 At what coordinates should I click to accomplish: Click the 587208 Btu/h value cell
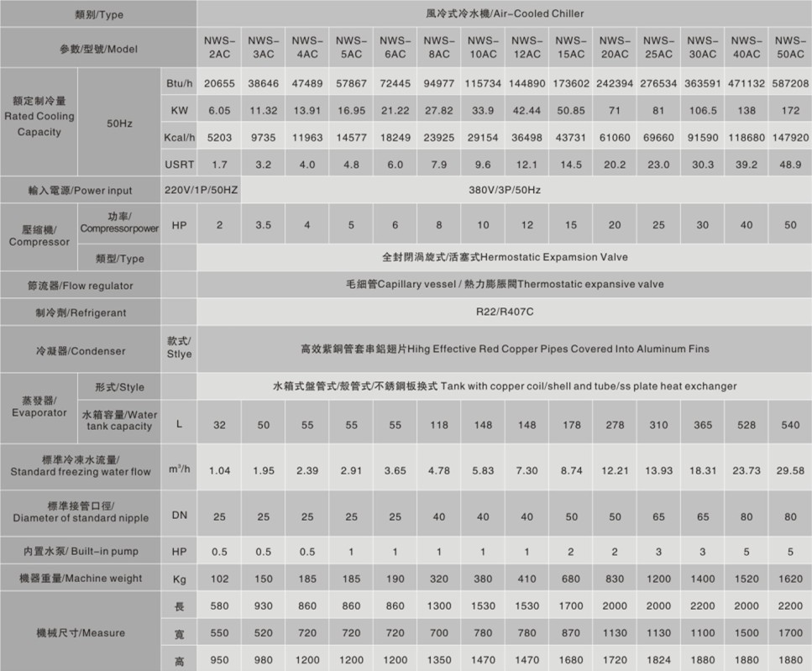point(789,84)
